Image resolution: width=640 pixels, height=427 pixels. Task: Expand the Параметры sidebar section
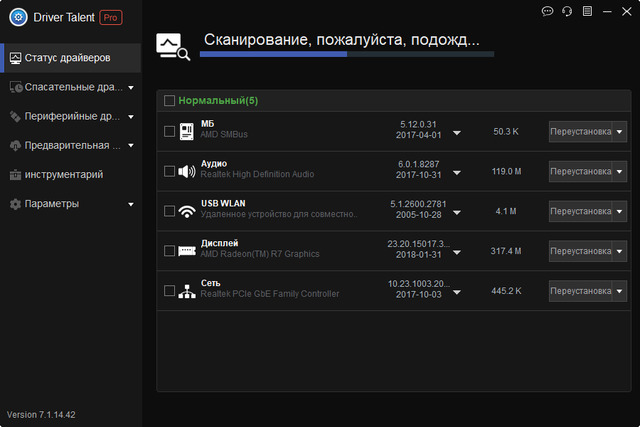[131, 204]
